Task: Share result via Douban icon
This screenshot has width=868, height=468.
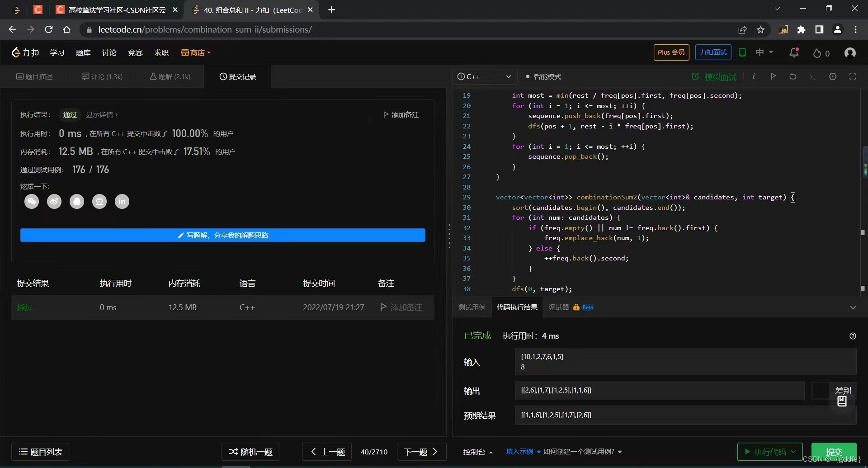Action: 99,202
